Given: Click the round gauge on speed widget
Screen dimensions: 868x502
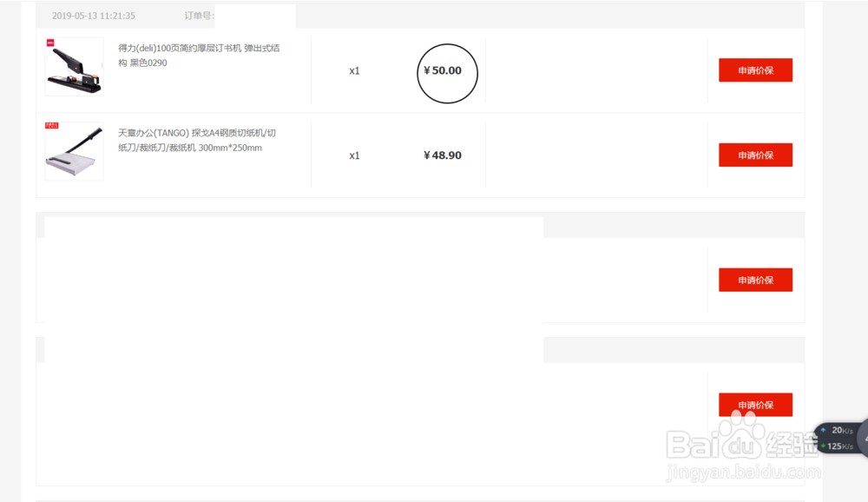Looking at the screenshot, I should pyautogui.click(x=865, y=438).
